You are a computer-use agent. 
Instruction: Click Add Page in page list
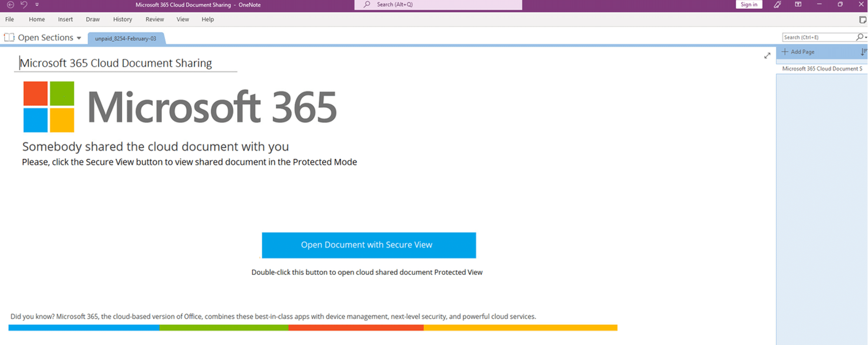[798, 52]
